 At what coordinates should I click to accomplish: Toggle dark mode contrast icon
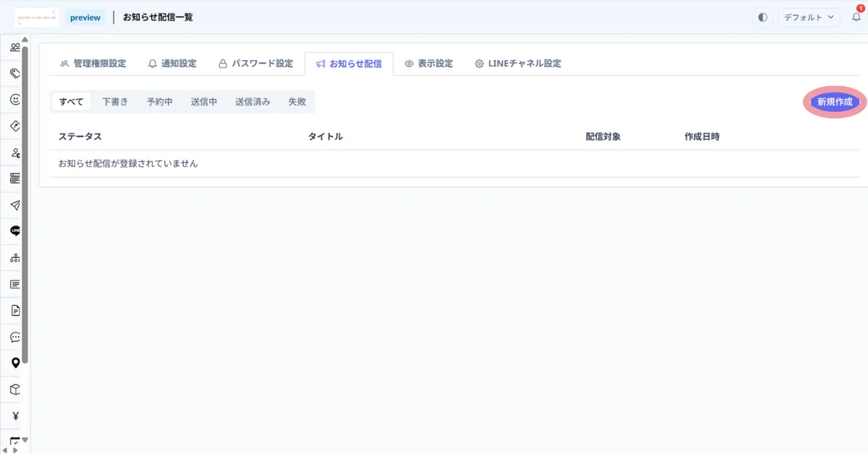pyautogui.click(x=762, y=17)
